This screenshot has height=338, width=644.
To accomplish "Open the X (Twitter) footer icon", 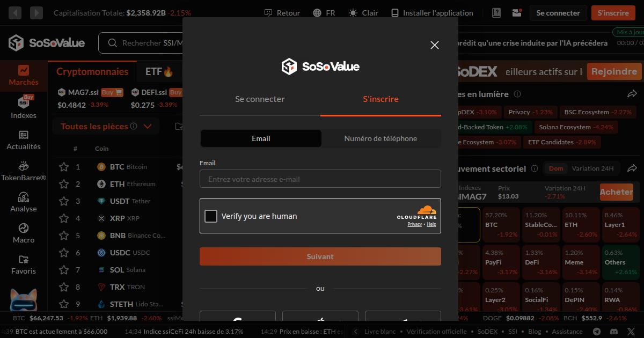I will (x=631, y=332).
